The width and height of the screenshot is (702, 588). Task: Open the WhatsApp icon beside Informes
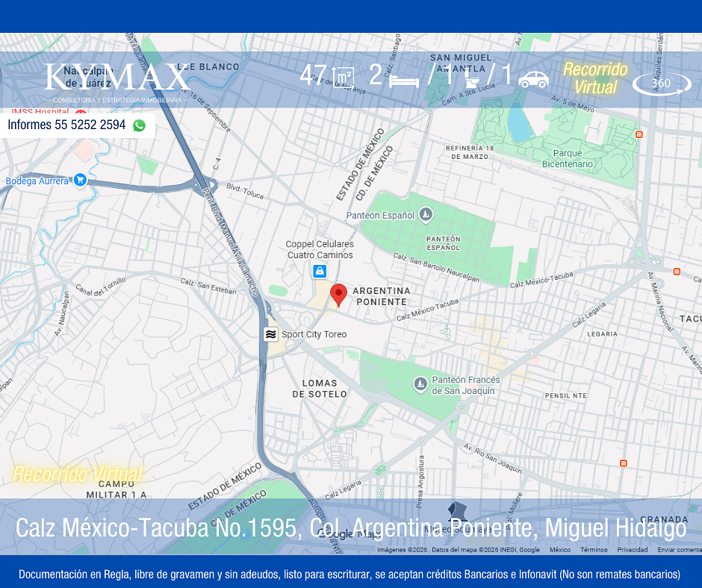(x=139, y=125)
